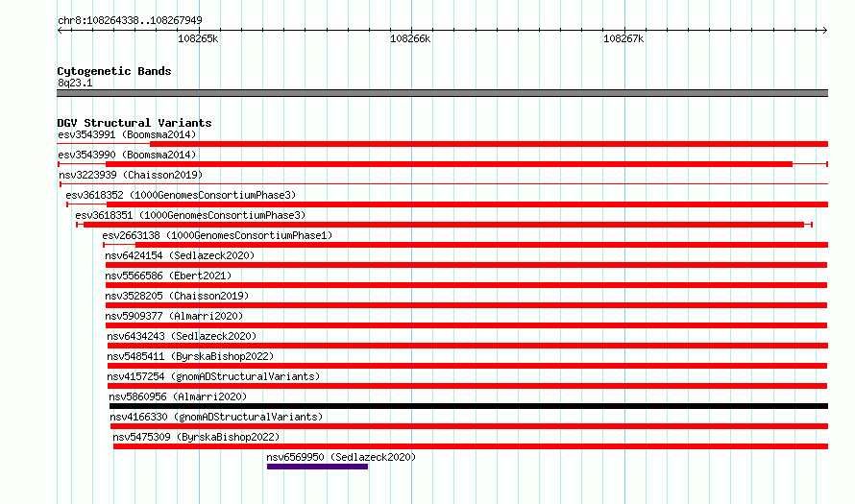Viewport: 855px width, 504px height.
Task: Click the 108266k ruler label
Action: 410,38
